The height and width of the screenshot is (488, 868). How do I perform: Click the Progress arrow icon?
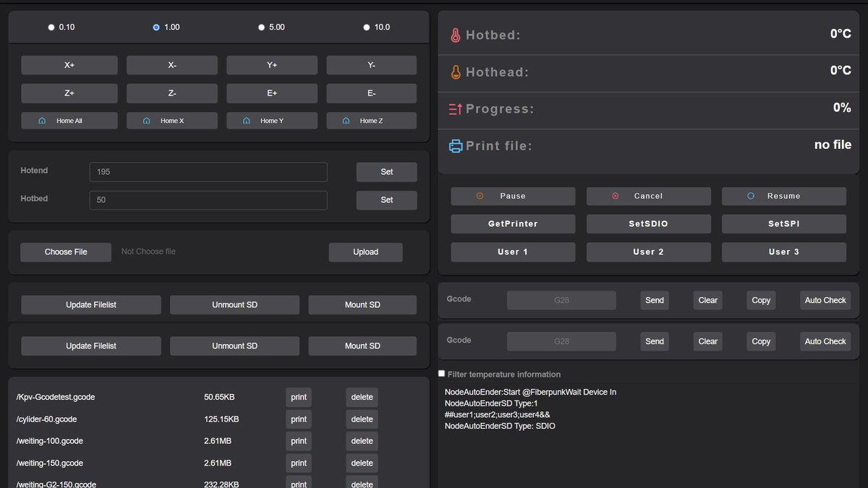456,109
